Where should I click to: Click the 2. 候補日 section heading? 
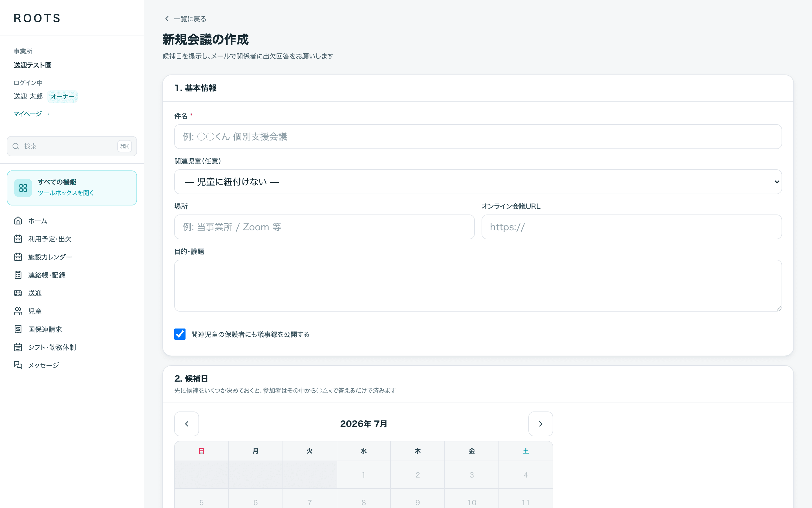coord(191,379)
